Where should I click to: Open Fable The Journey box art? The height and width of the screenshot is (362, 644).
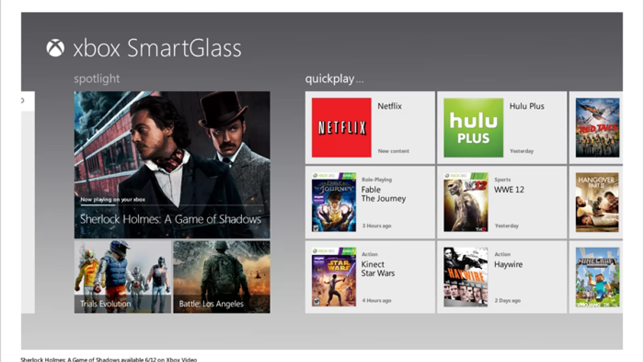pyautogui.click(x=334, y=202)
